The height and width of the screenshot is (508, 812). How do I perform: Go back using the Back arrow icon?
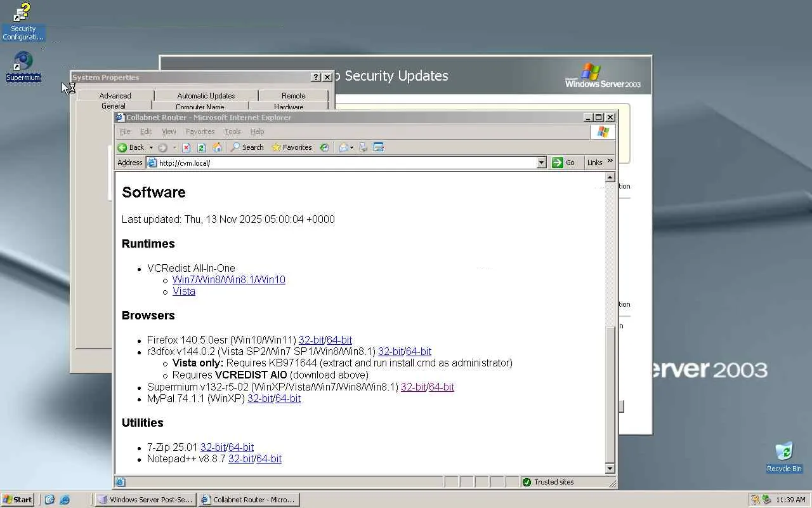[x=122, y=147]
